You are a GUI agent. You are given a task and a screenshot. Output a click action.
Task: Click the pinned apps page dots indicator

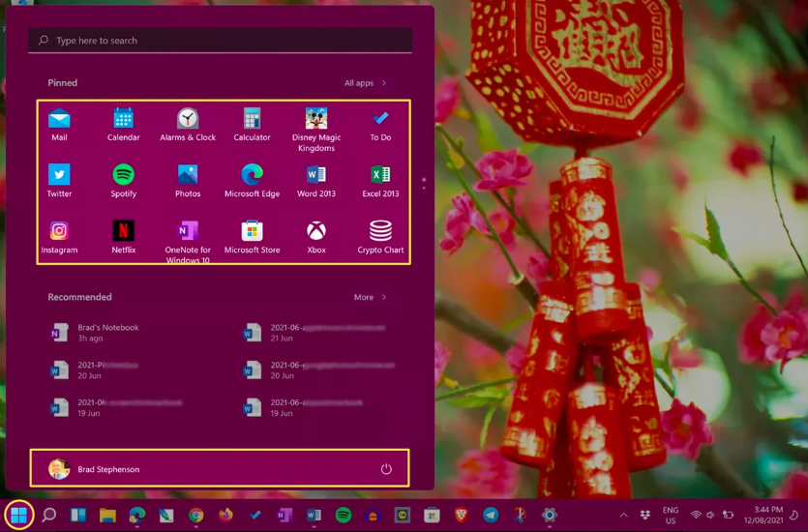click(424, 184)
